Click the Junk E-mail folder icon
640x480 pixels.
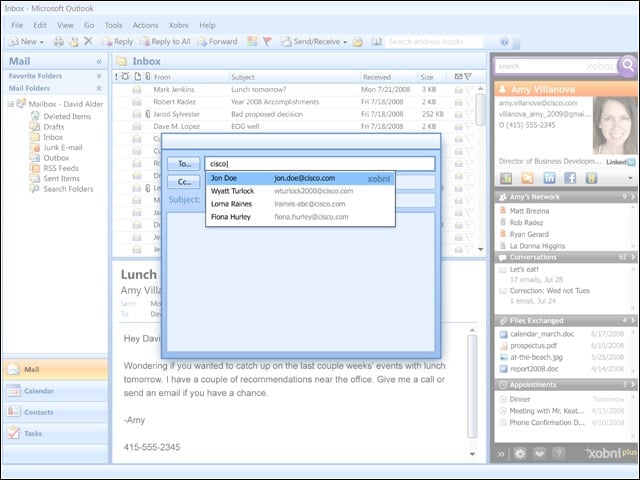tap(35, 147)
